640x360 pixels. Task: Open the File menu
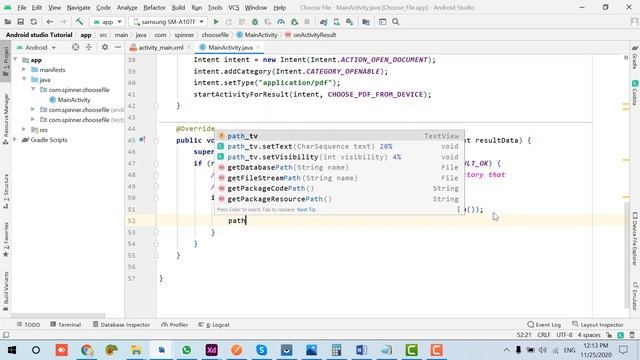(x=22, y=8)
